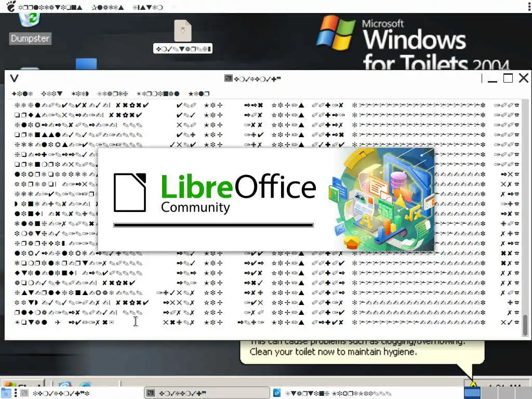Click the show desktop icon in bottom panel

click(x=6, y=393)
